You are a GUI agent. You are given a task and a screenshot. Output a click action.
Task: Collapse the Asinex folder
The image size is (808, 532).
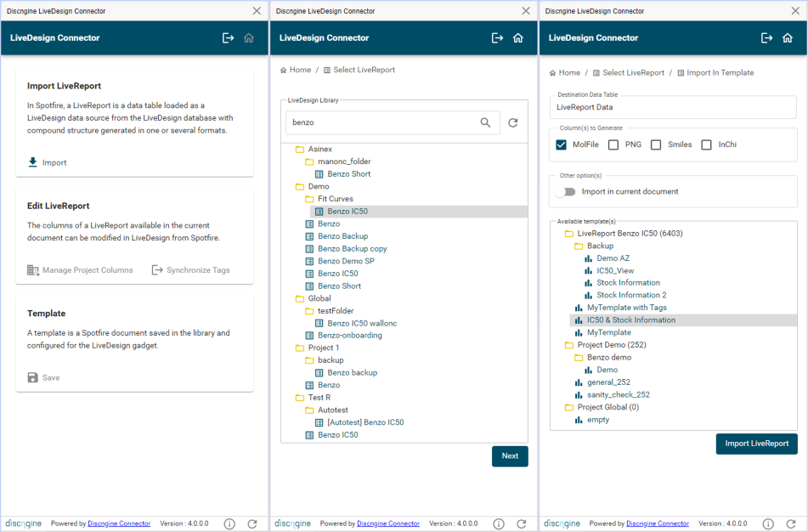click(300, 150)
